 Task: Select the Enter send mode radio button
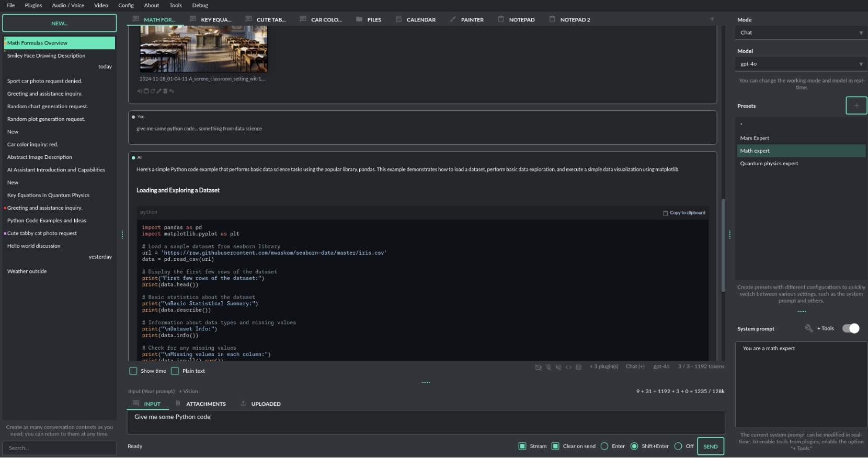click(x=604, y=446)
